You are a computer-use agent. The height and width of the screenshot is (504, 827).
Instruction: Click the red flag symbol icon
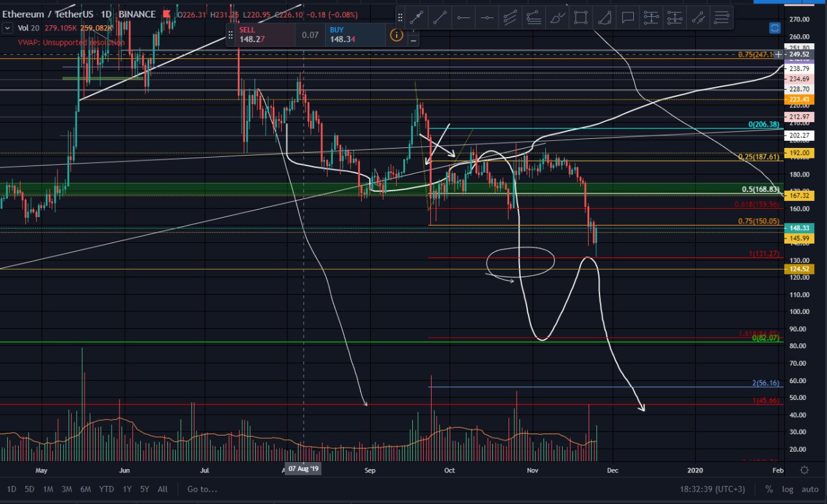tap(167, 14)
